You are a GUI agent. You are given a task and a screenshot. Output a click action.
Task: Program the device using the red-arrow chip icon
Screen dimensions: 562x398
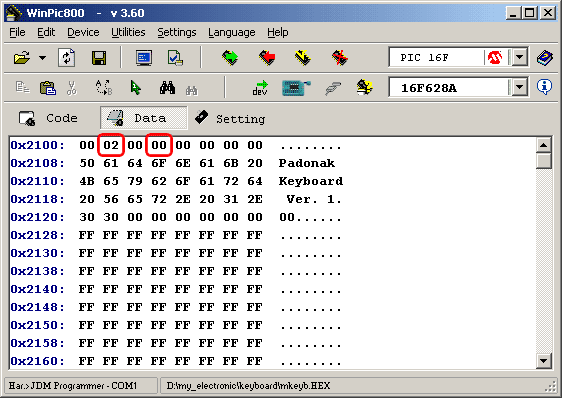(x=267, y=58)
